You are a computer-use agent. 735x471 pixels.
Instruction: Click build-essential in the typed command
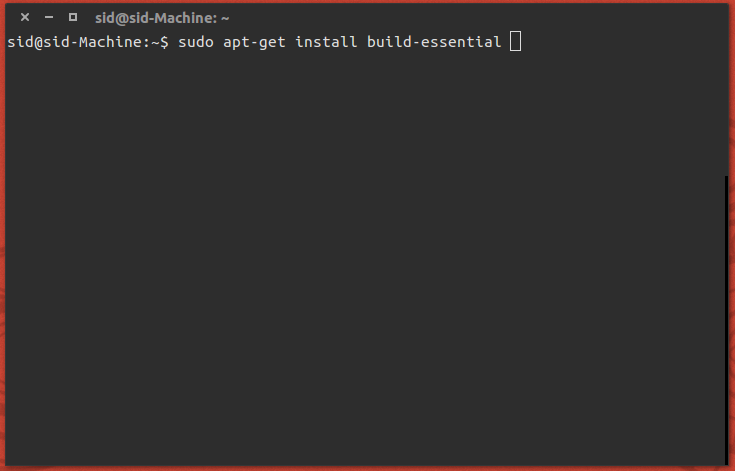coord(434,41)
